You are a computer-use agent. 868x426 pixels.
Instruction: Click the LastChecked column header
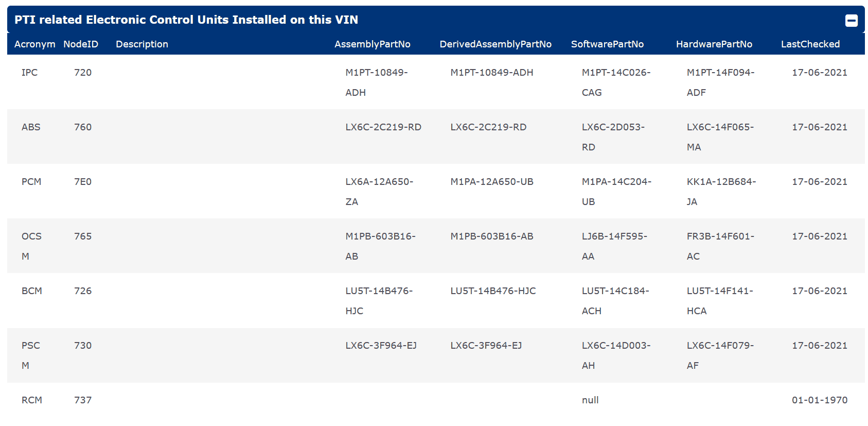[810, 44]
